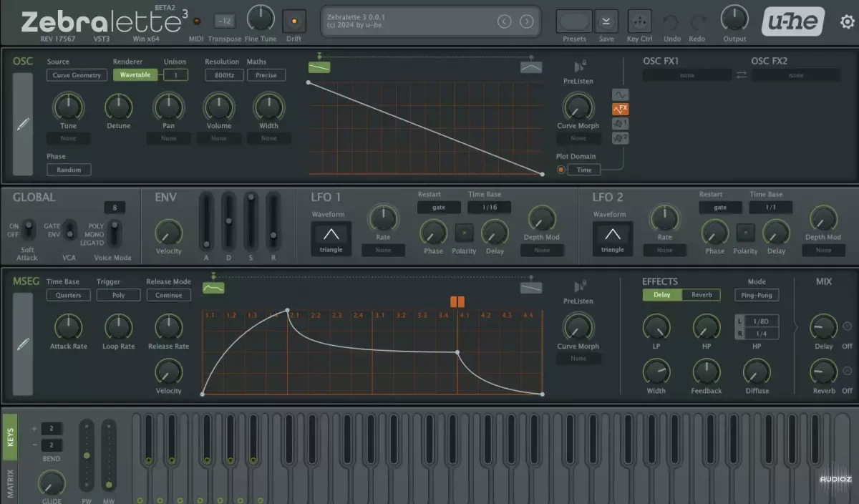Image resolution: width=859 pixels, height=504 pixels.
Task: Toggle Reverb effect Off switch in Mix
Action: 848,371
